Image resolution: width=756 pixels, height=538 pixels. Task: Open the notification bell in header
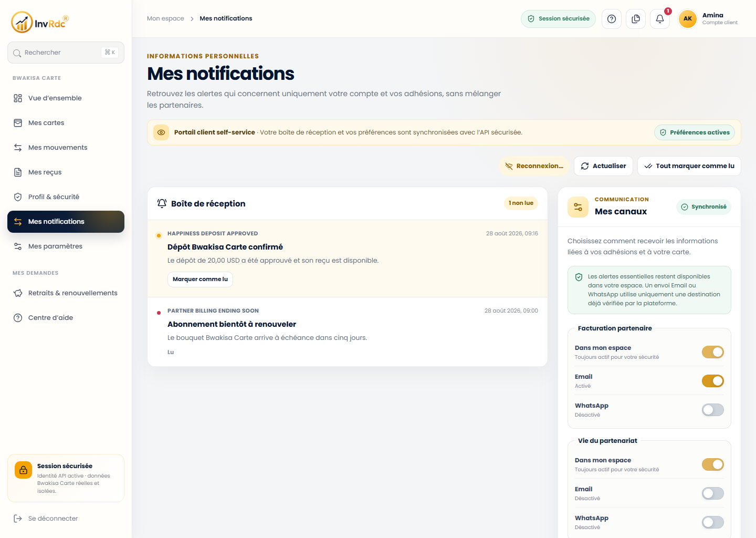pyautogui.click(x=660, y=19)
